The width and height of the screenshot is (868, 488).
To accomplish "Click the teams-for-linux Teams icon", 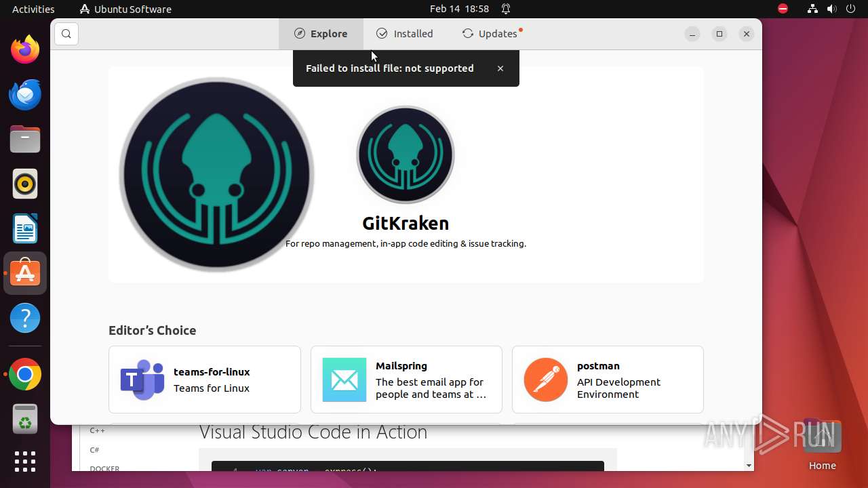I will pyautogui.click(x=142, y=380).
